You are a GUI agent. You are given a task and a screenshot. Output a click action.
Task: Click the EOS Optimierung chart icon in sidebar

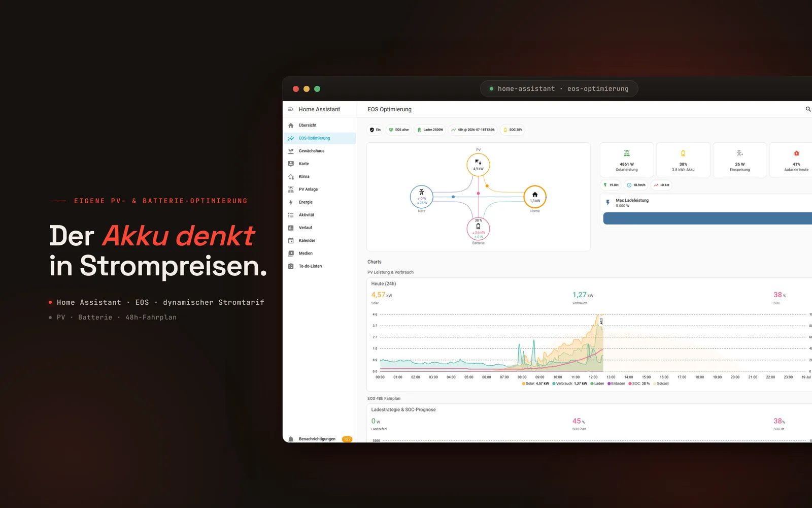[291, 138]
